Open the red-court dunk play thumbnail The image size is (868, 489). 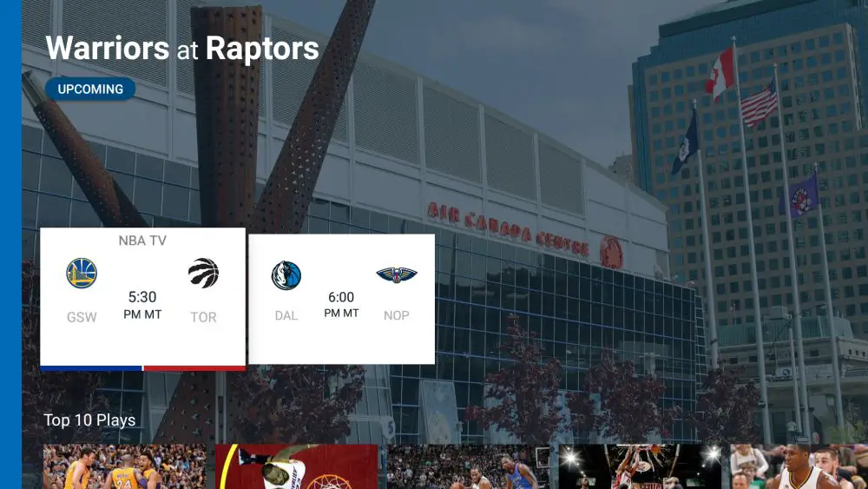click(x=297, y=466)
